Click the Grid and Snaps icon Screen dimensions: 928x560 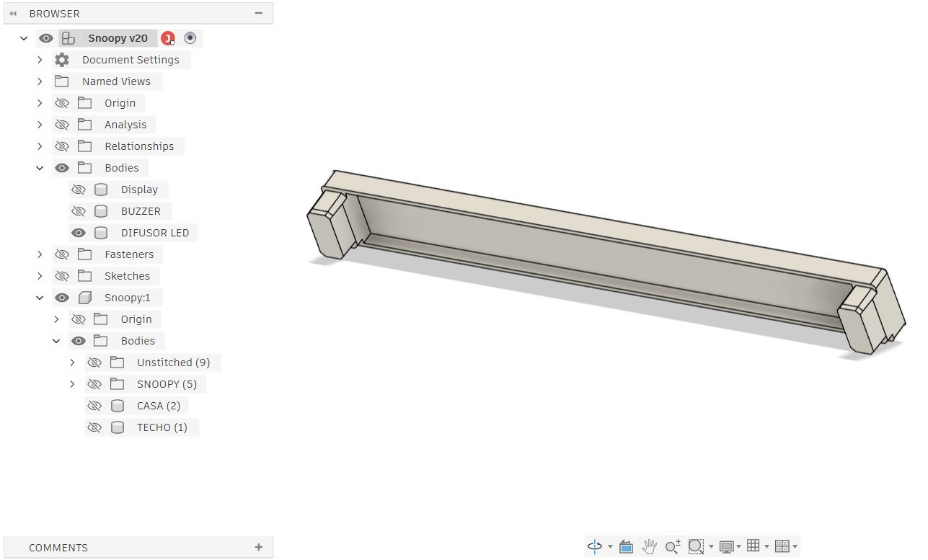[754, 546]
